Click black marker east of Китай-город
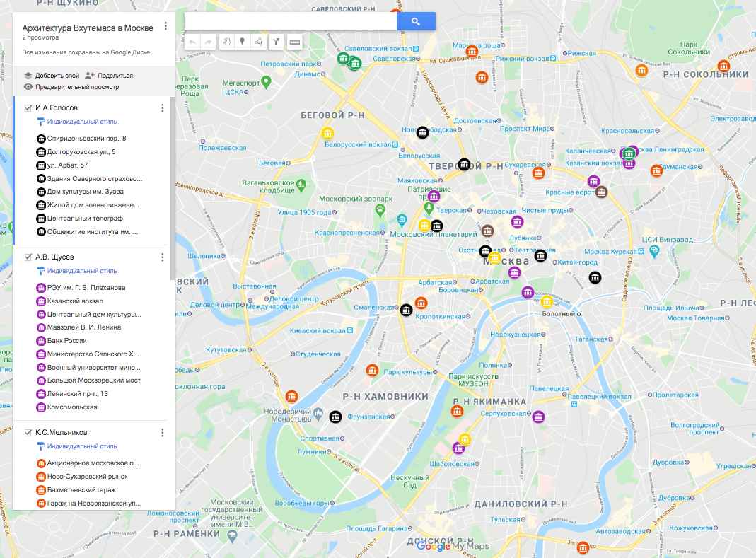The height and width of the screenshot is (558, 756). tap(595, 277)
